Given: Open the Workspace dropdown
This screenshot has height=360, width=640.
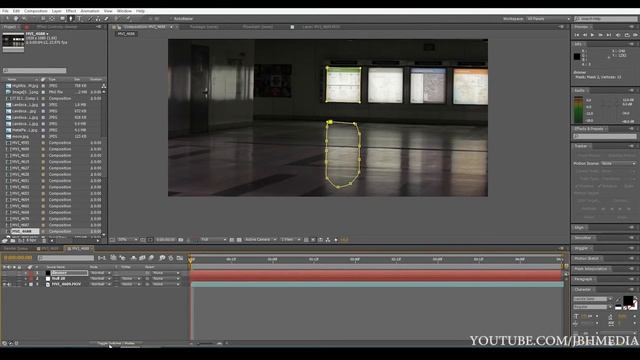Looking at the screenshot, I should pyautogui.click(x=548, y=19).
